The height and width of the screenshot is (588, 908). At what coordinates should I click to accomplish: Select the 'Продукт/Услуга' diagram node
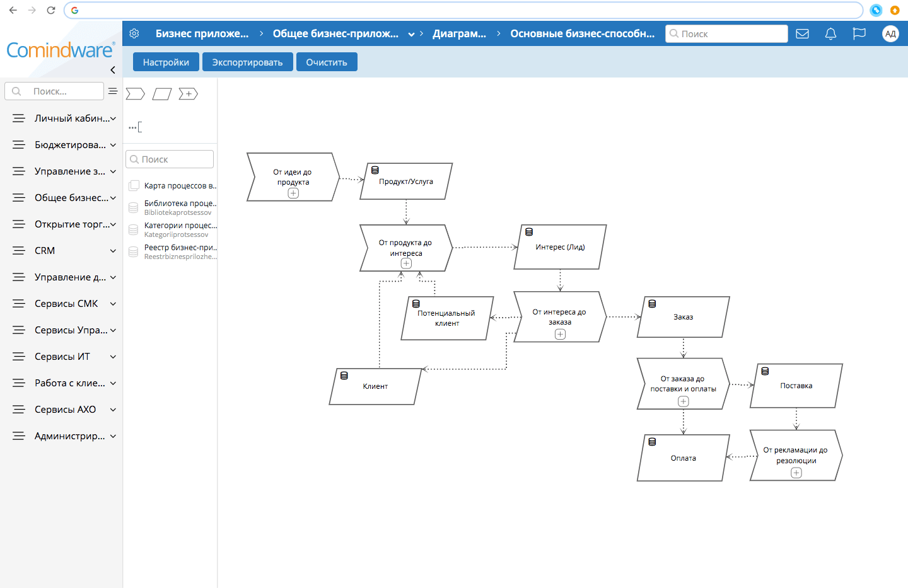(406, 182)
